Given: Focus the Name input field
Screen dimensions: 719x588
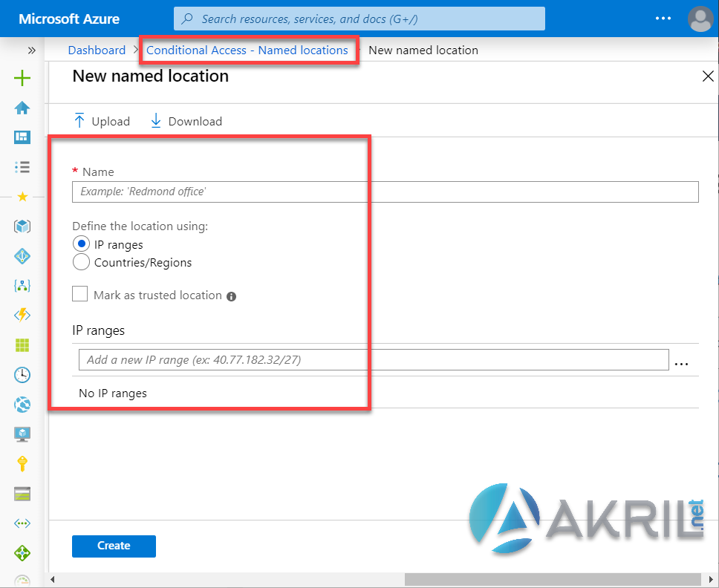Looking at the screenshot, I should [x=385, y=192].
